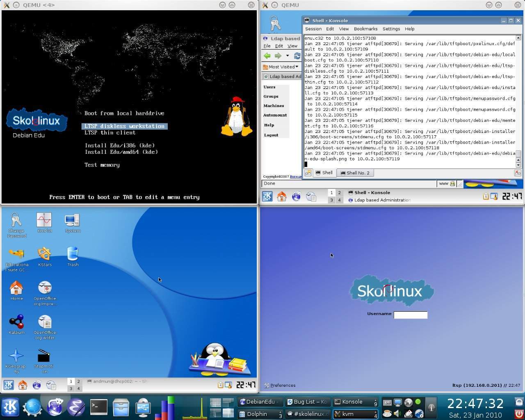Click the Username input field
The width and height of the screenshot is (525, 420).
point(410,315)
